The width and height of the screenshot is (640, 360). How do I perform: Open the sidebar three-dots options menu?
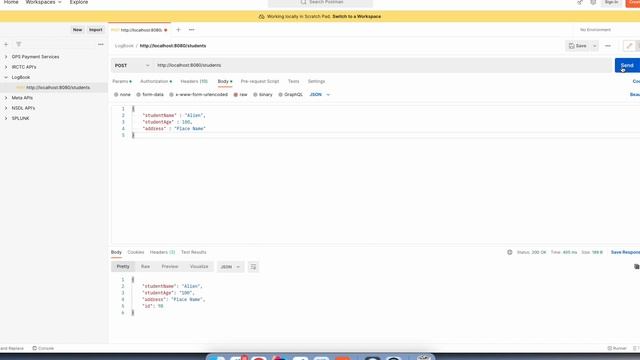coord(101,44)
